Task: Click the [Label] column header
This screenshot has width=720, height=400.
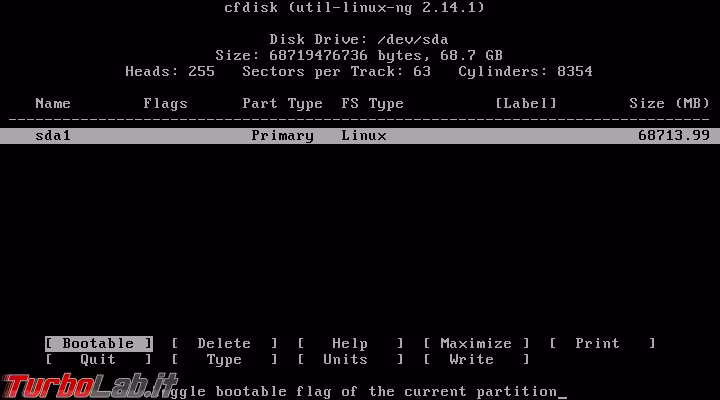Action: click(x=526, y=103)
